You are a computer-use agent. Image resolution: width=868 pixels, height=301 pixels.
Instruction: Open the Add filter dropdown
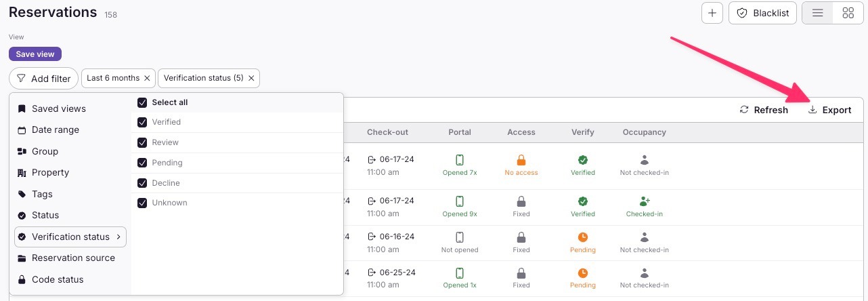43,79
